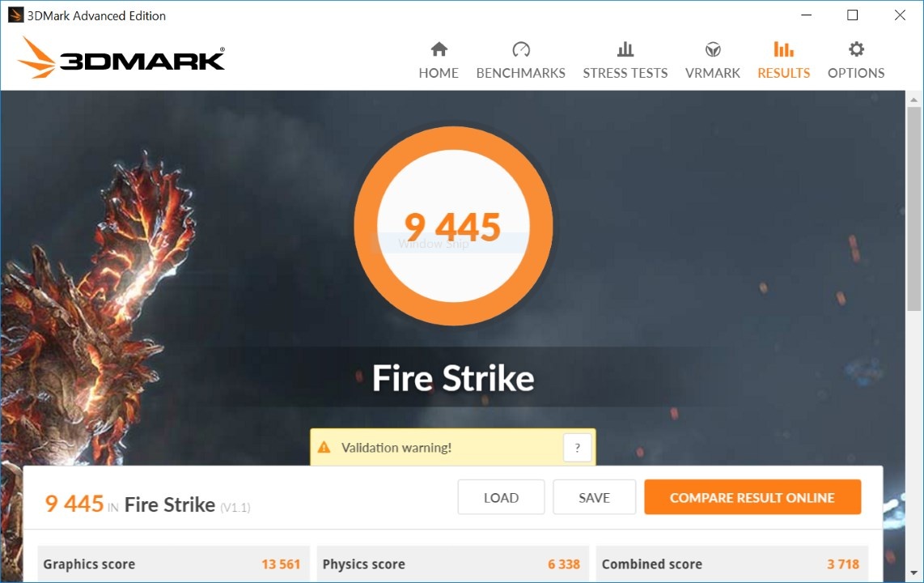Click the scrollbar down arrow

914,573
